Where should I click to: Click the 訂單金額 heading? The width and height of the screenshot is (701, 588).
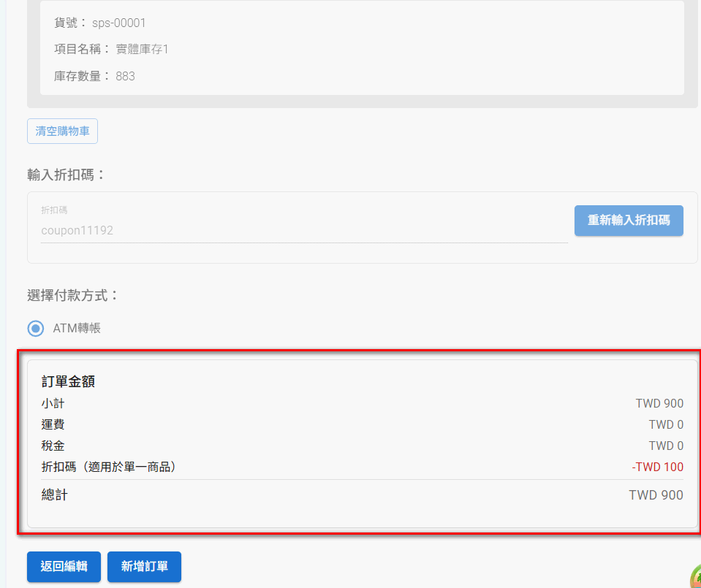[68, 381]
